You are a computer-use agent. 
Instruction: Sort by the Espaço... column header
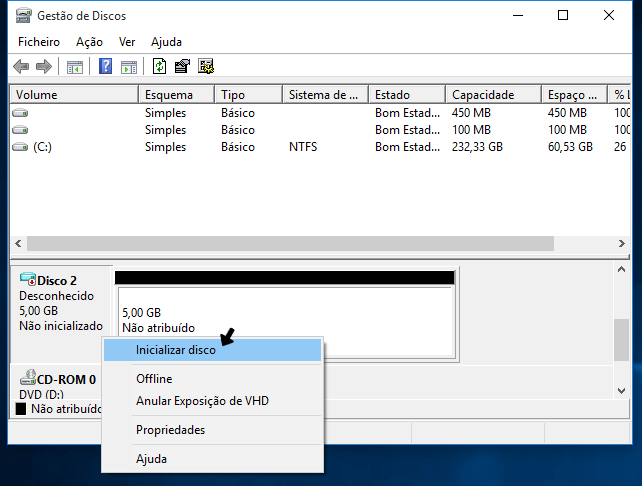point(574,95)
